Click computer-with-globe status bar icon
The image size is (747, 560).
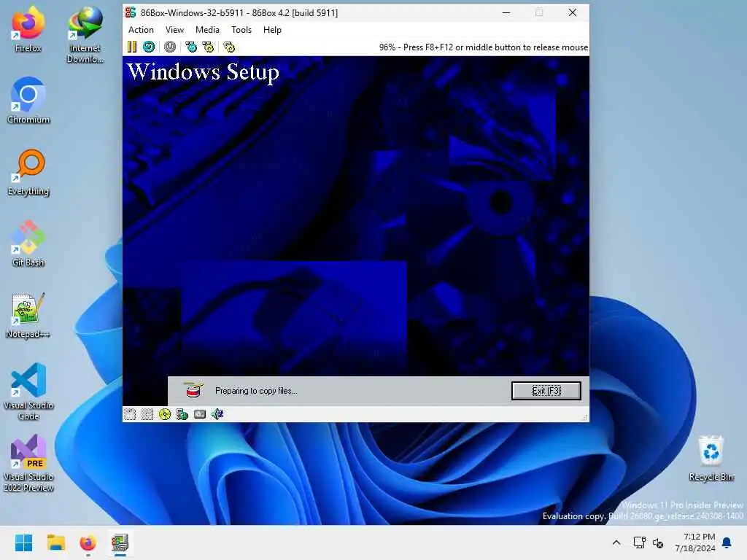(182, 414)
